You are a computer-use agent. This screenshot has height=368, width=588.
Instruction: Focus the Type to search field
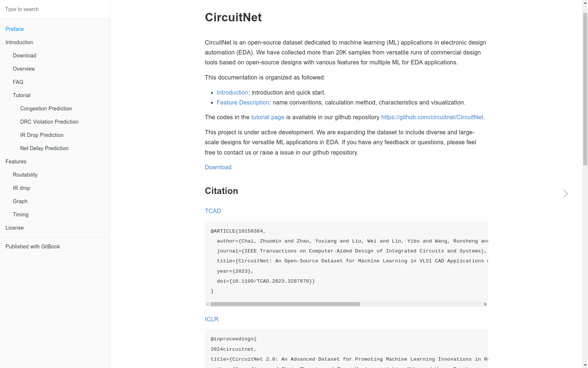point(55,9)
